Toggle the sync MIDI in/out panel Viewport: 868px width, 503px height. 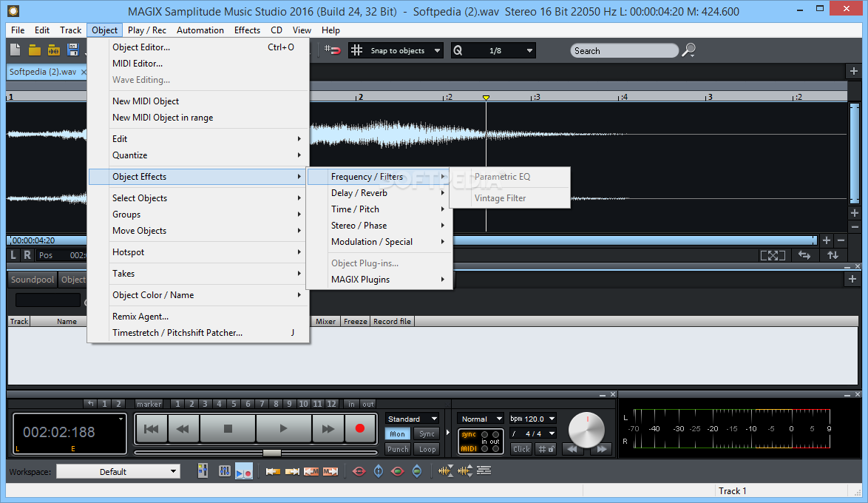(481, 442)
